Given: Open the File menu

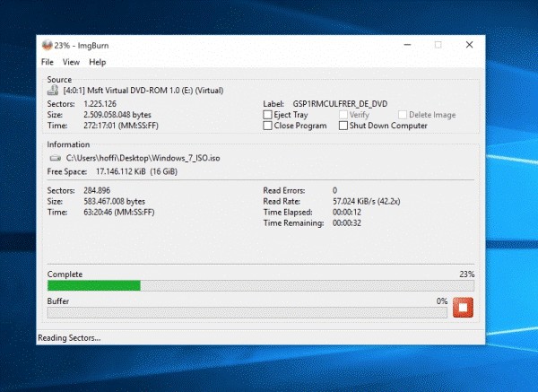Looking at the screenshot, I should [48, 62].
